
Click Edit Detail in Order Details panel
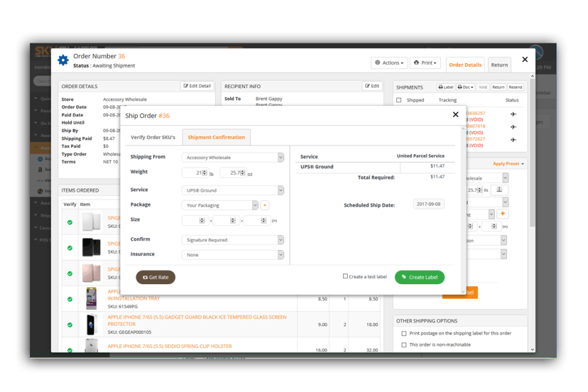point(197,86)
